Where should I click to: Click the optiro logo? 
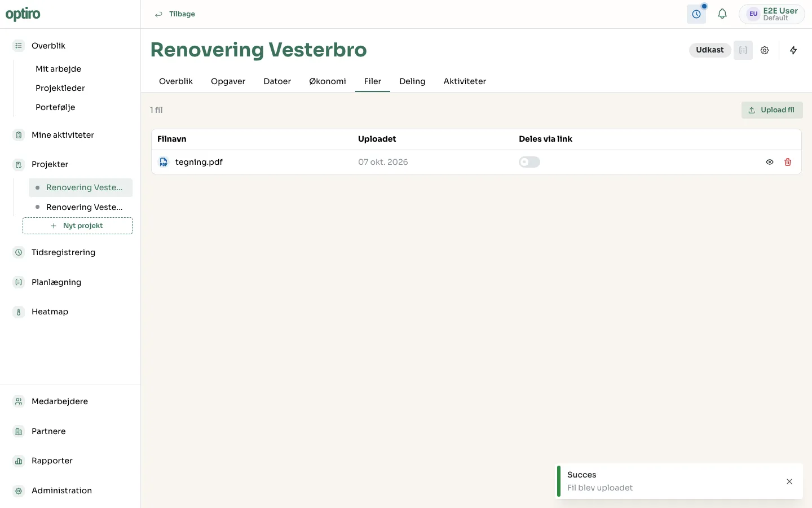23,14
